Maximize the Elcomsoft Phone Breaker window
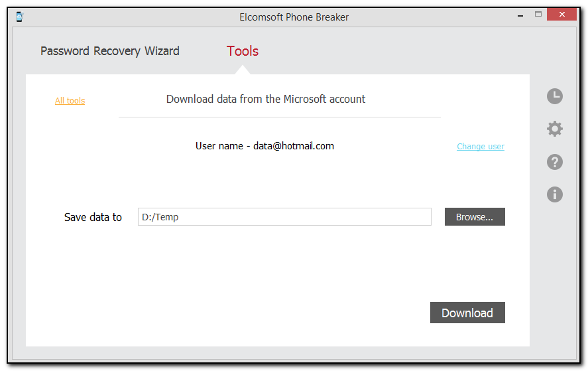The image size is (588, 371). coord(538,15)
